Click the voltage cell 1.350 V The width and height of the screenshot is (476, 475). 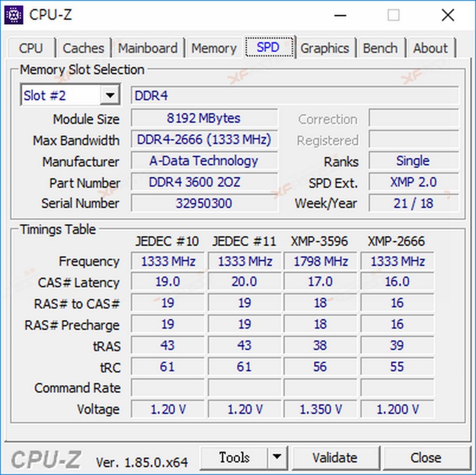coord(321,409)
